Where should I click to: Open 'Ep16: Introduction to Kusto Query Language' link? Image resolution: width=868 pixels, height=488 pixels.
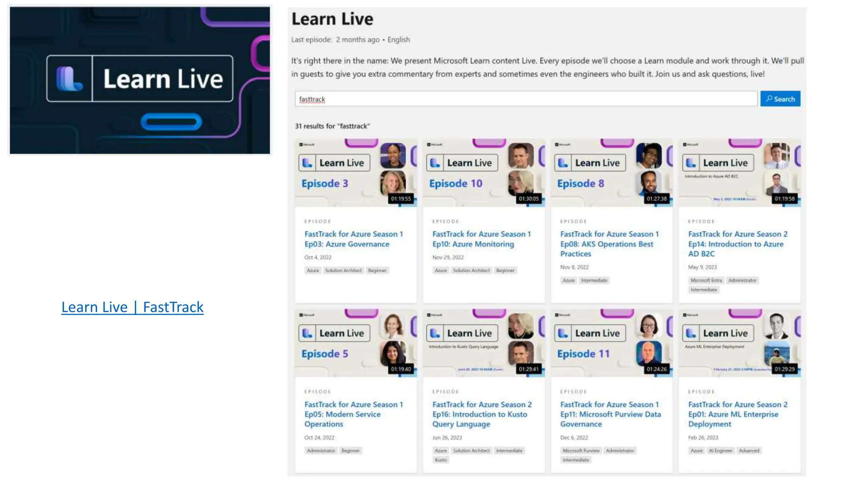point(482,414)
